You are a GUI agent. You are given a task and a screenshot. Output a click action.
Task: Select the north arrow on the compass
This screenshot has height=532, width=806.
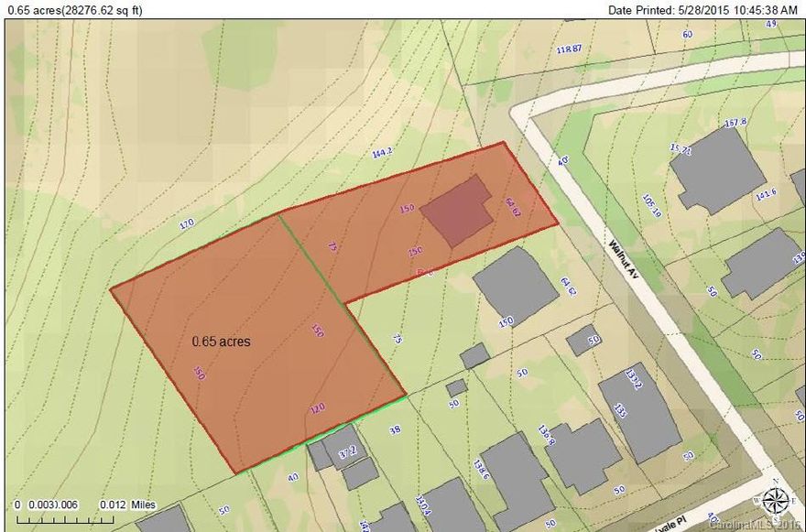(776, 483)
